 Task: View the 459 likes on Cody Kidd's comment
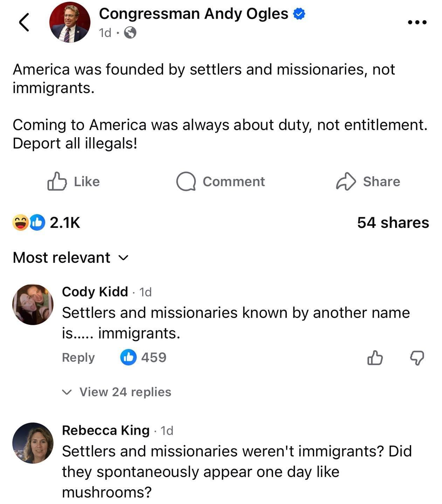pyautogui.click(x=144, y=357)
